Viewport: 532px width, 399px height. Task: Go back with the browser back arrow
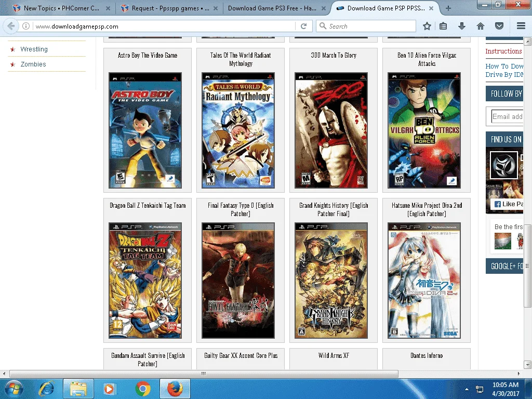click(11, 26)
